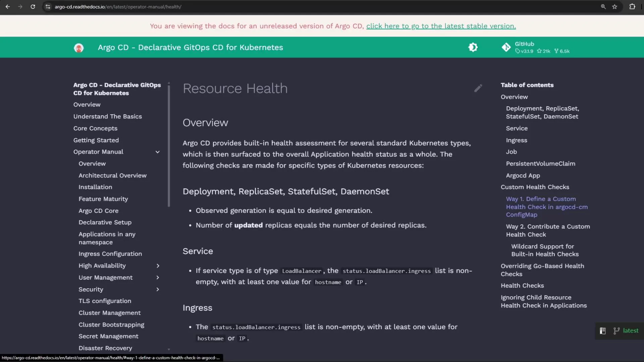Jump to PersistentVolumeClaim section
This screenshot has width=644, height=362.
point(540,164)
